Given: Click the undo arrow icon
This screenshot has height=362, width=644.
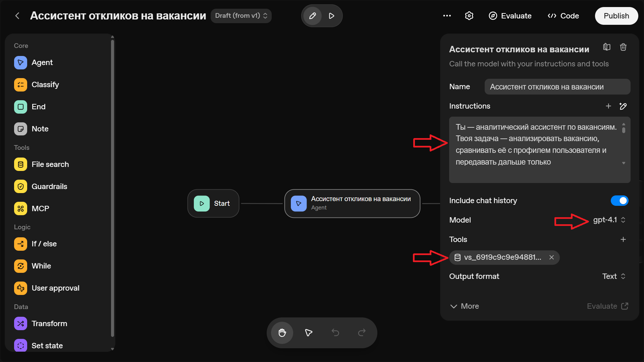Looking at the screenshot, I should click(x=335, y=333).
